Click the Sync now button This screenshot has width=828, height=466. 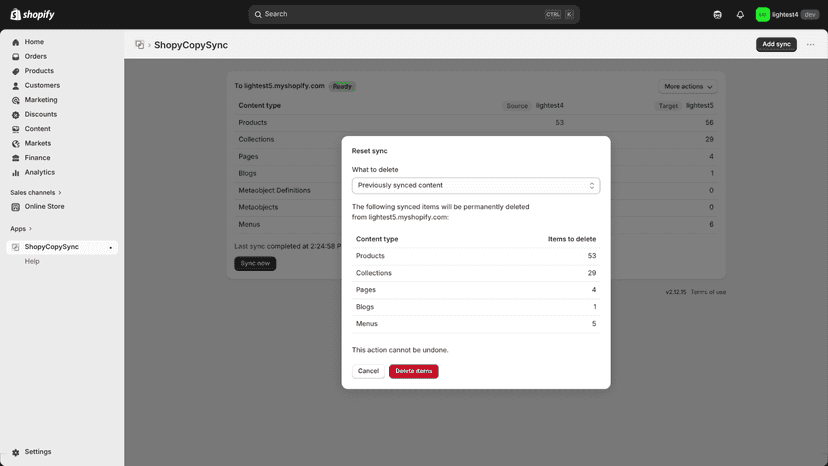[255, 263]
